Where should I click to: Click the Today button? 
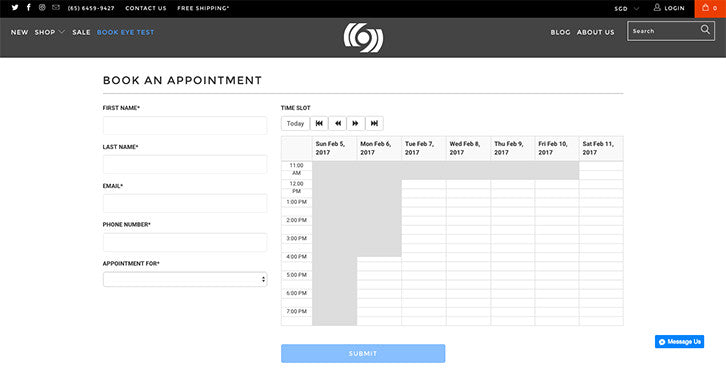295,124
